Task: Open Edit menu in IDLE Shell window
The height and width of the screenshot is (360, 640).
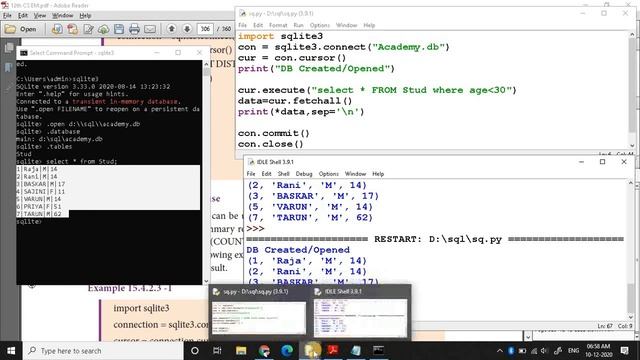Action: (267, 174)
